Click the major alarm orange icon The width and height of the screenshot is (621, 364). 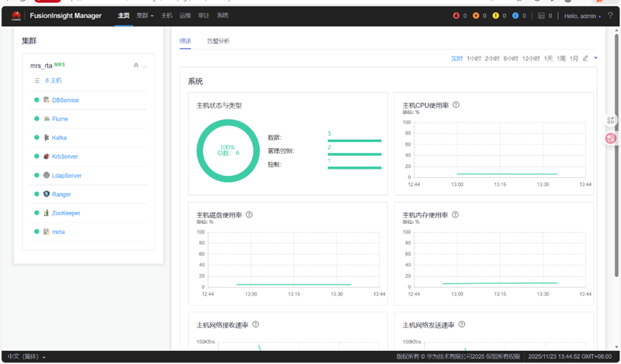point(476,16)
